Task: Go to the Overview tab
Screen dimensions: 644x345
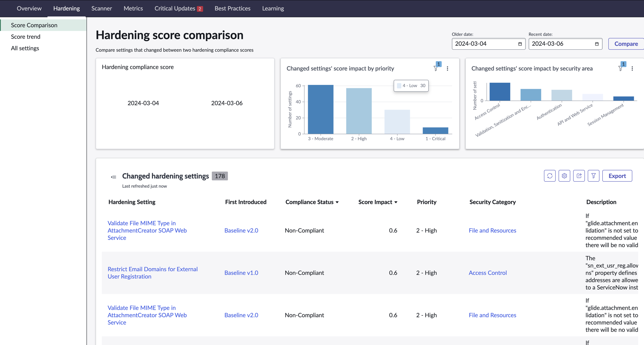Action: 29,8
